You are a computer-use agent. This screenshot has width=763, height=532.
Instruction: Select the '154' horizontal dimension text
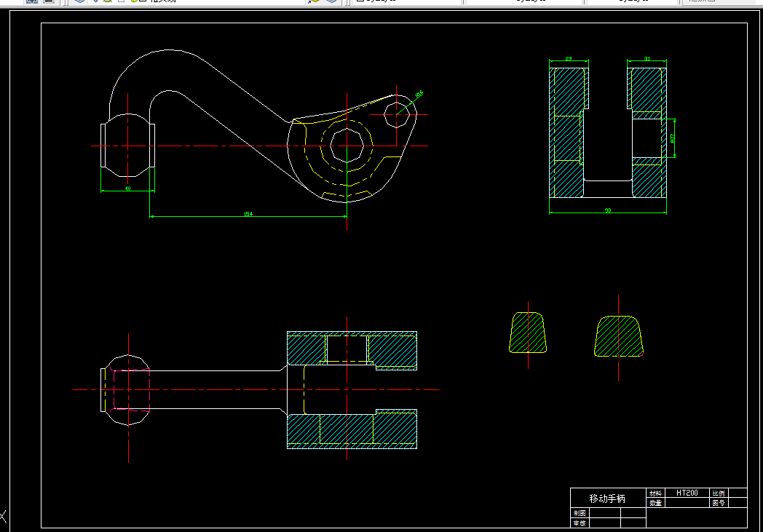click(248, 214)
